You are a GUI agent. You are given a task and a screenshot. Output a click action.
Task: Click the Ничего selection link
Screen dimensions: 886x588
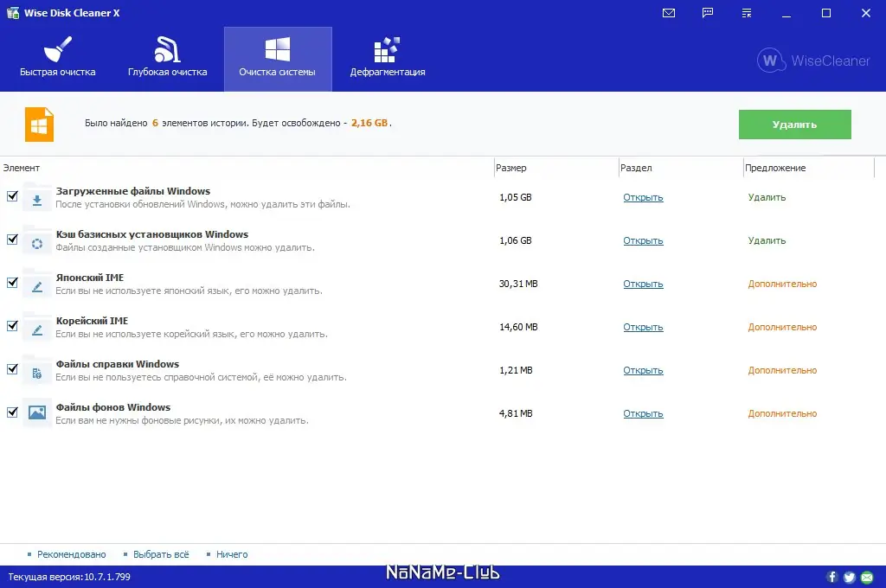pyautogui.click(x=232, y=554)
